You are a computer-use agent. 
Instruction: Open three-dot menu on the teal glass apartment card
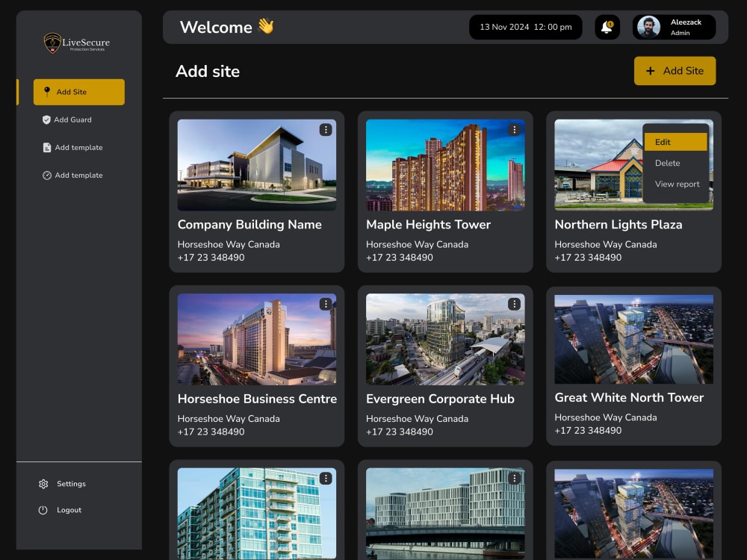(326, 478)
